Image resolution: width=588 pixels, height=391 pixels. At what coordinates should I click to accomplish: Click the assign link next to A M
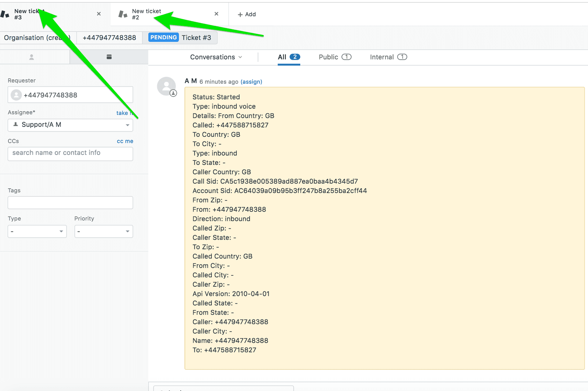[251, 82]
